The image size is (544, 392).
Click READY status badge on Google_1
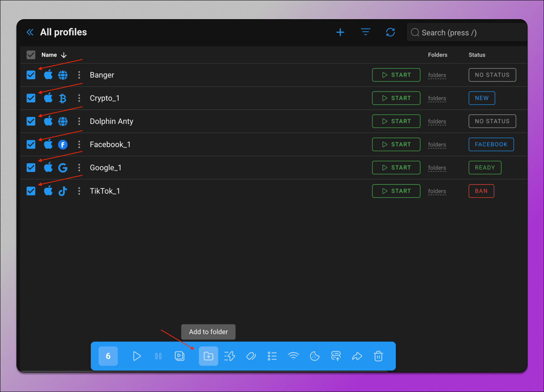coord(485,167)
